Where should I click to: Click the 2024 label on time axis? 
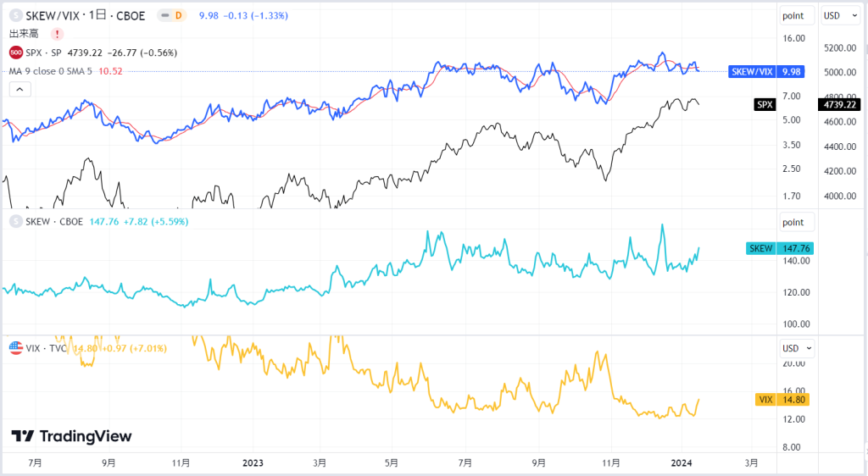click(x=682, y=462)
